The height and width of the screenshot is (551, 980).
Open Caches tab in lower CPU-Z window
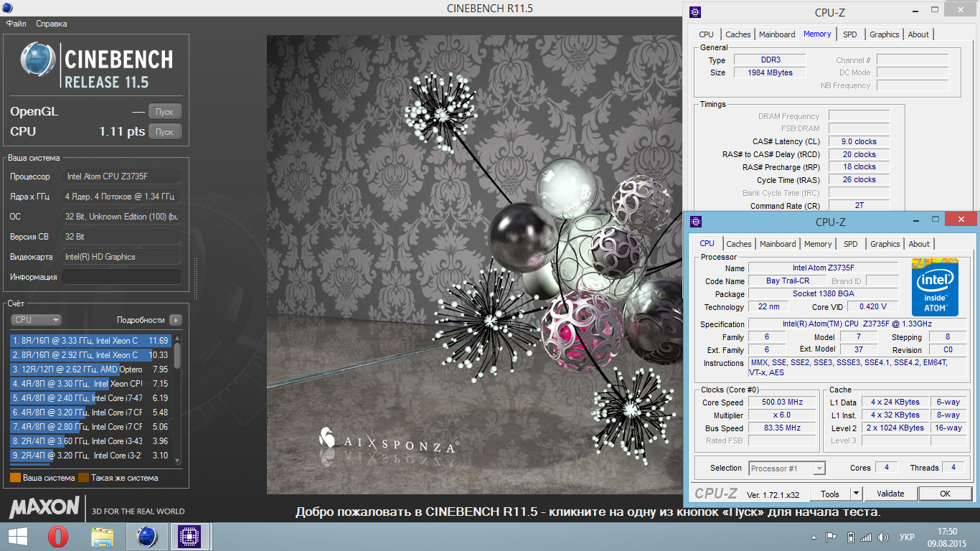click(738, 244)
